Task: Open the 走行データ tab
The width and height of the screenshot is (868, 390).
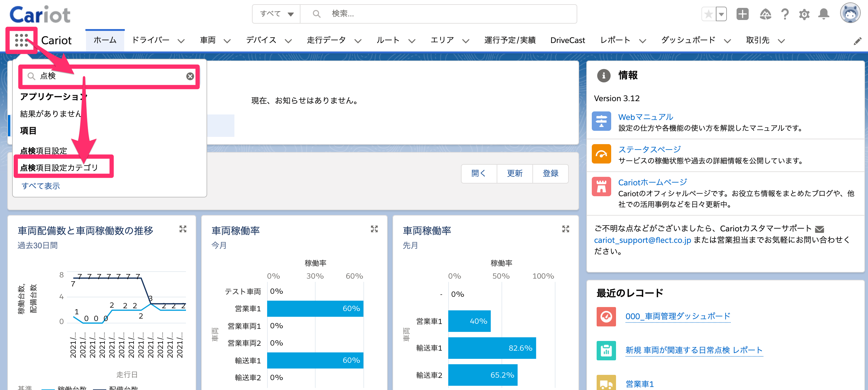Action: pyautogui.click(x=326, y=40)
